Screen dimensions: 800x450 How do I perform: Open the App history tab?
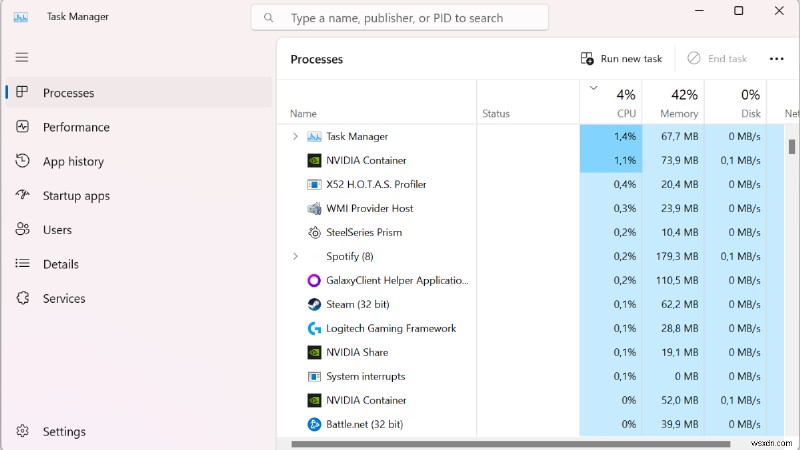(x=139, y=161)
